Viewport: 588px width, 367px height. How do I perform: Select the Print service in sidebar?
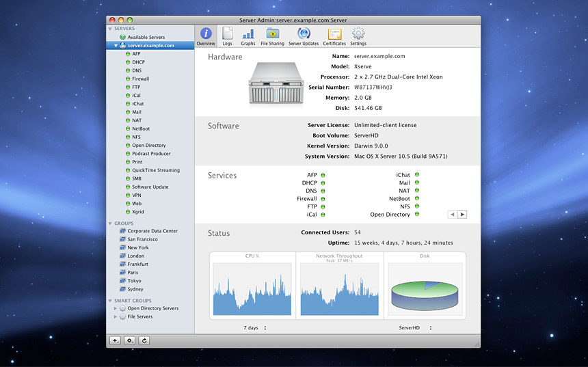[137, 162]
